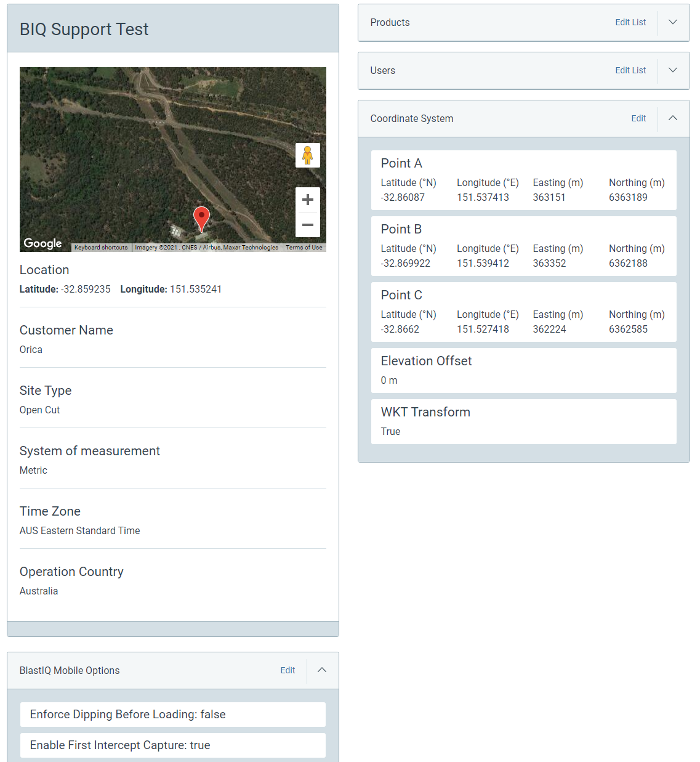Click the System of measurement heading
Image resolution: width=700 pixels, height=762 pixels.
(x=90, y=451)
